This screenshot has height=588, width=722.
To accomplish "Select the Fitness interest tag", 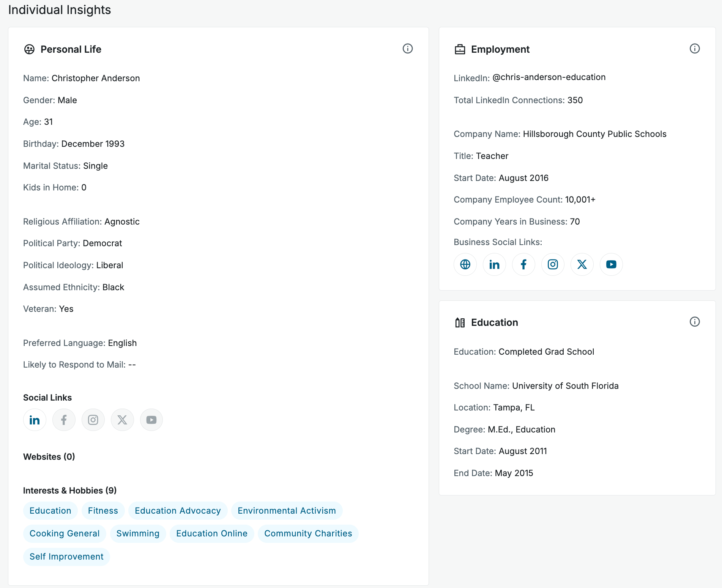I will pyautogui.click(x=103, y=511).
